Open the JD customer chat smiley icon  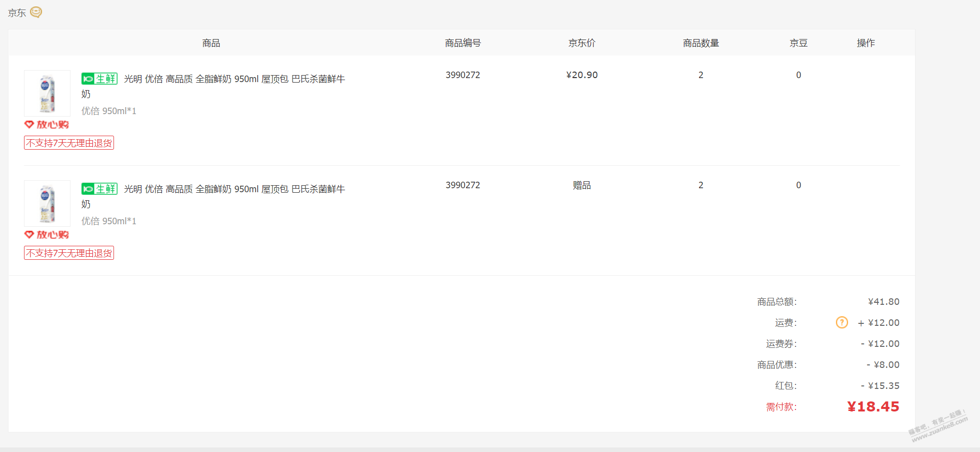pyautogui.click(x=36, y=12)
